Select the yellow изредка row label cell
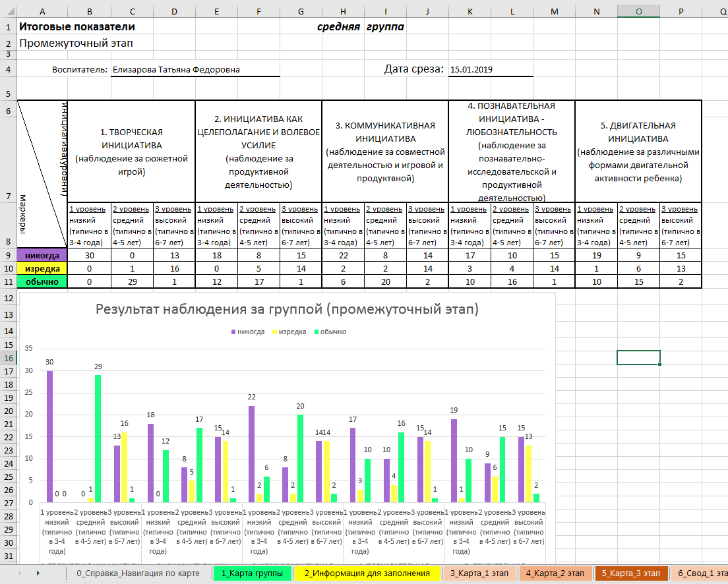Viewport: 728px width, 584px height. click(x=42, y=268)
